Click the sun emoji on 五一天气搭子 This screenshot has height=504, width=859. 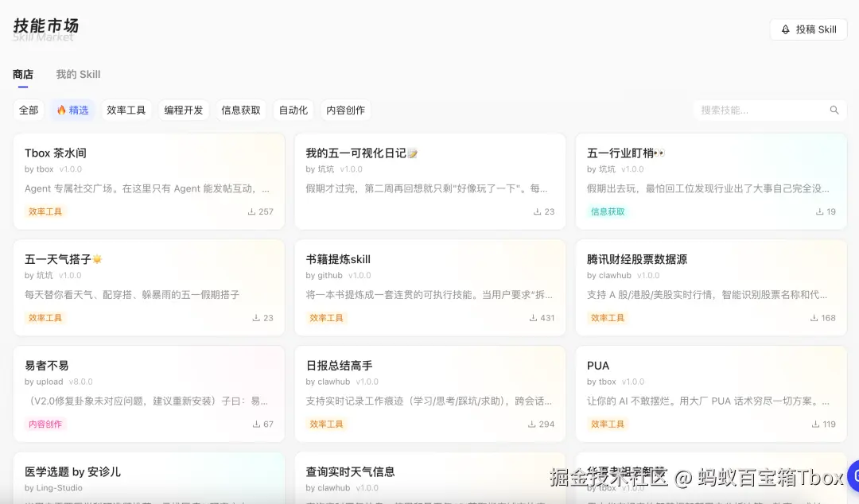pyautogui.click(x=97, y=259)
